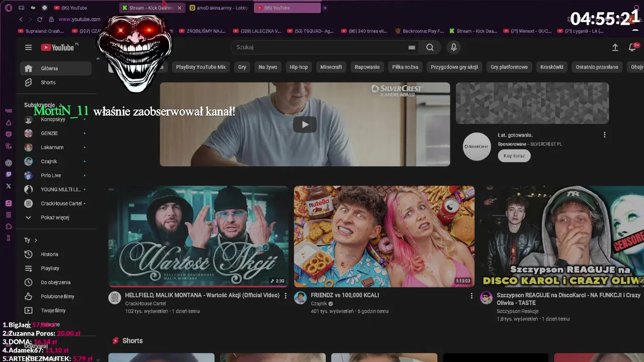The height and width of the screenshot is (362, 644).
Task: Filter by Kreskówki chip
Action: tap(552, 67)
